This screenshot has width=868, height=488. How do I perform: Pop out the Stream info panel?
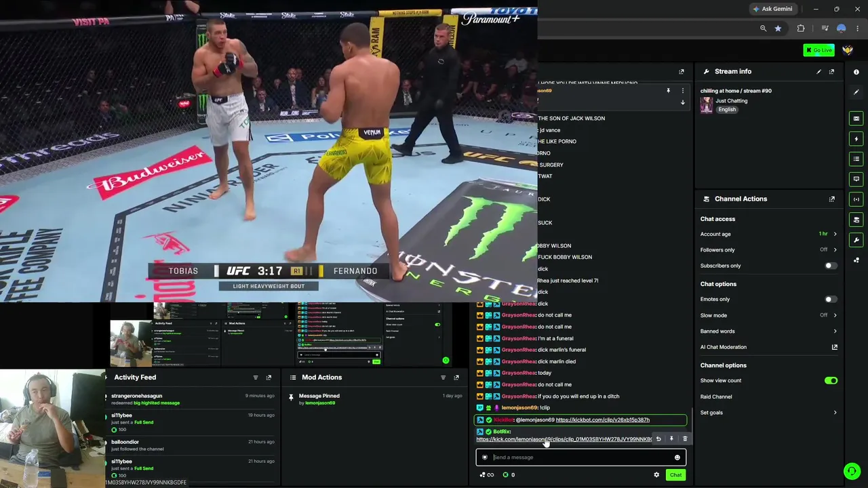click(x=831, y=71)
